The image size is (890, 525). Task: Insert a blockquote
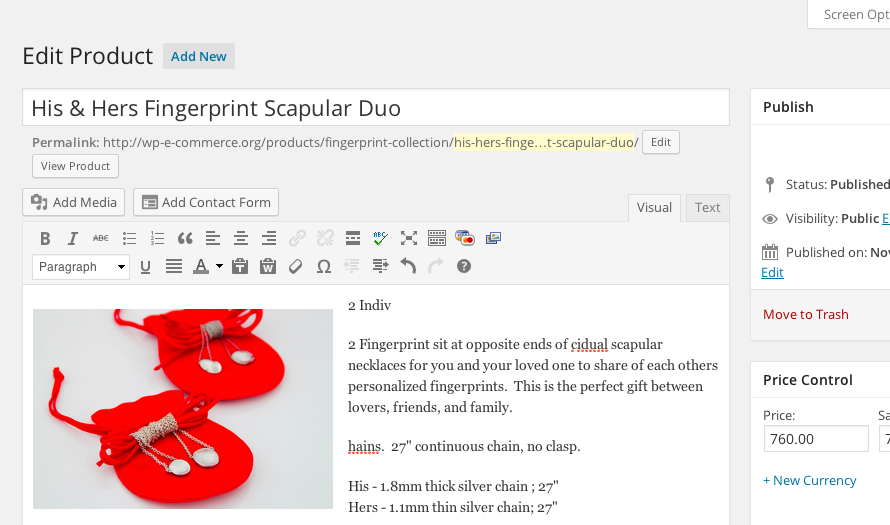pyautogui.click(x=185, y=238)
